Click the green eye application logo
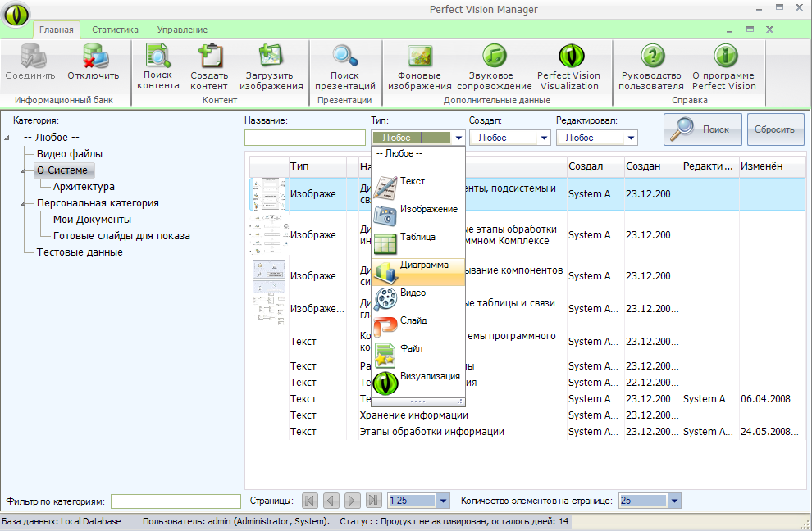Screen dimensions: 812x531 point(16,14)
